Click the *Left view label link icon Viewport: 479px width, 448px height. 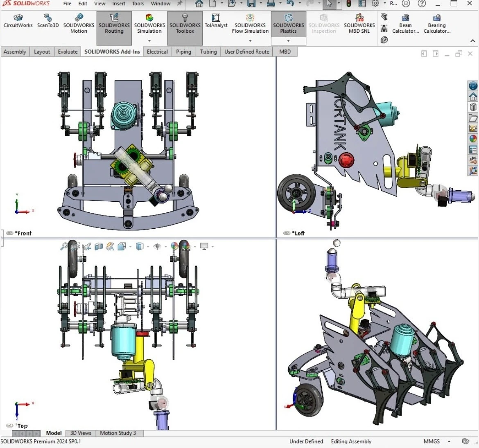287,233
